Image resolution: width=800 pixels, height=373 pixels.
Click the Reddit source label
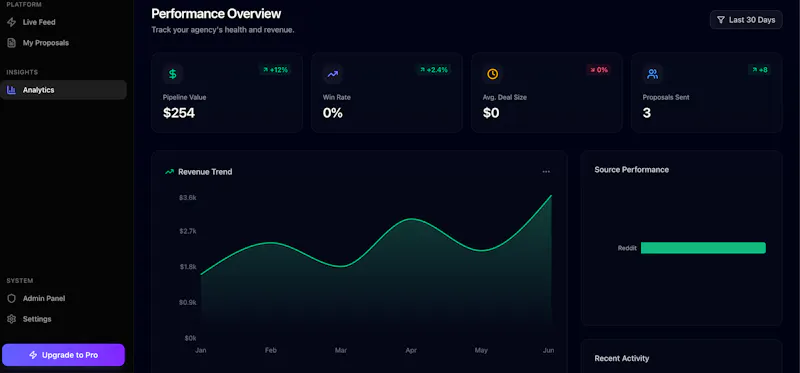click(x=627, y=248)
